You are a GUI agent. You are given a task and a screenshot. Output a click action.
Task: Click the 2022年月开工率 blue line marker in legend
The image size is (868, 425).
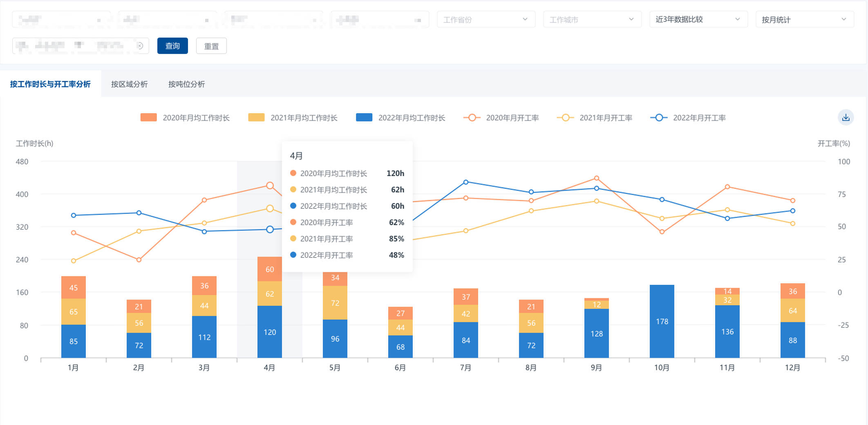tap(659, 118)
